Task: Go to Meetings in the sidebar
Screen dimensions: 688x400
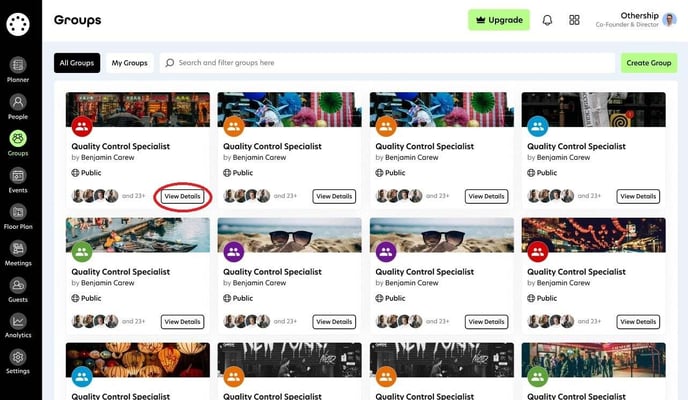Action: point(18,253)
